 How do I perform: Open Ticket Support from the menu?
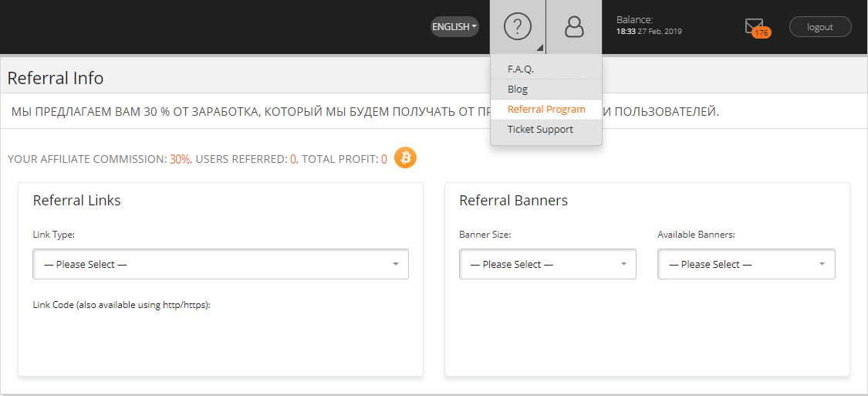click(x=540, y=129)
